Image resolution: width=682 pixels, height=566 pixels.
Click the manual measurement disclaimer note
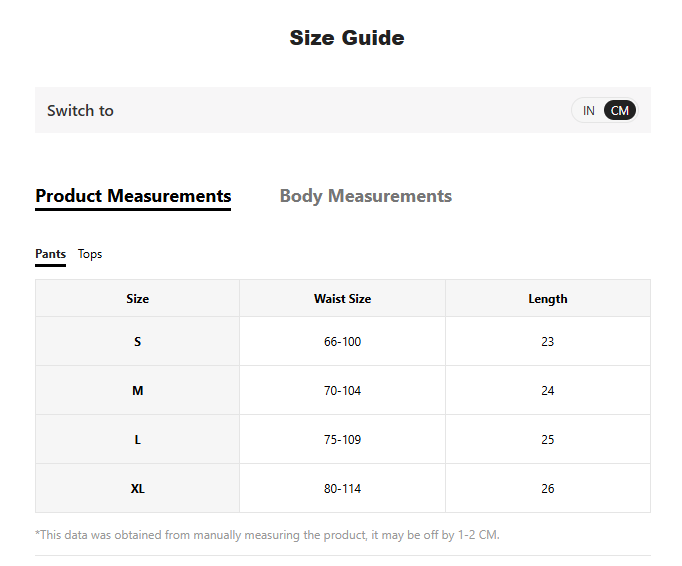[x=267, y=535]
